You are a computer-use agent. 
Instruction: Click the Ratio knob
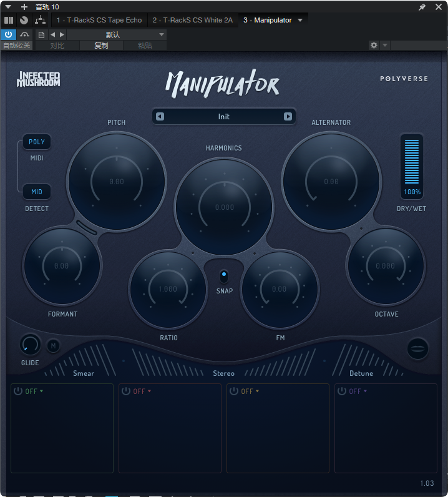[168, 289]
